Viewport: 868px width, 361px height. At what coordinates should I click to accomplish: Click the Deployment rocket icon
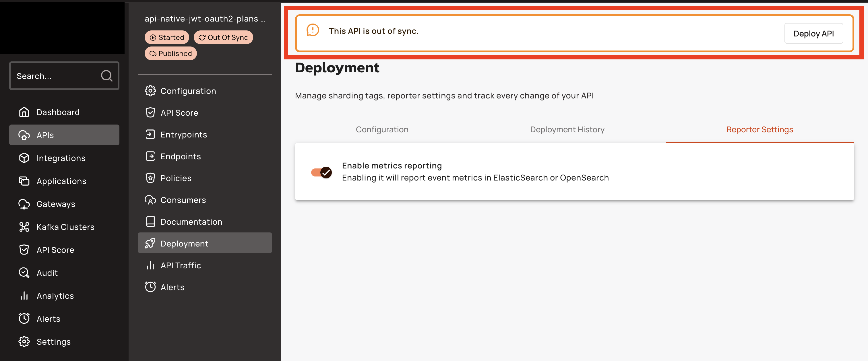click(150, 243)
